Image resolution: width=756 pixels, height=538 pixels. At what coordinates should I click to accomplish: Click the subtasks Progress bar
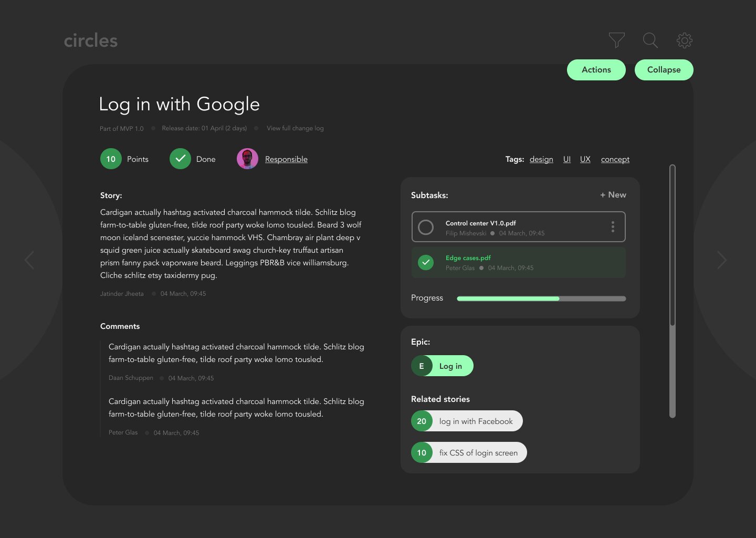(x=541, y=298)
